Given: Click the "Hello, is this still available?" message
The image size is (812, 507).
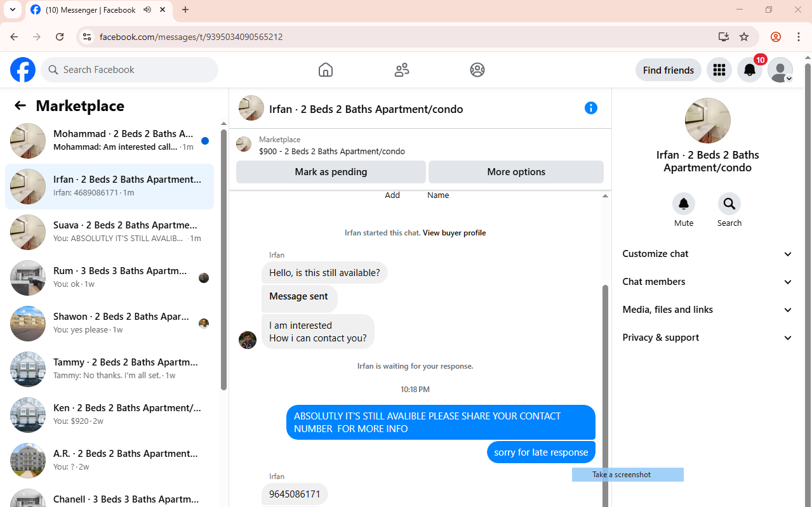Looking at the screenshot, I should click(x=324, y=273).
